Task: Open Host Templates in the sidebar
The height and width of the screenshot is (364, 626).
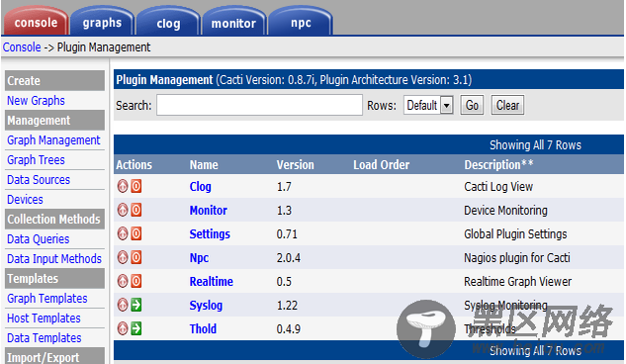Action: [44, 318]
